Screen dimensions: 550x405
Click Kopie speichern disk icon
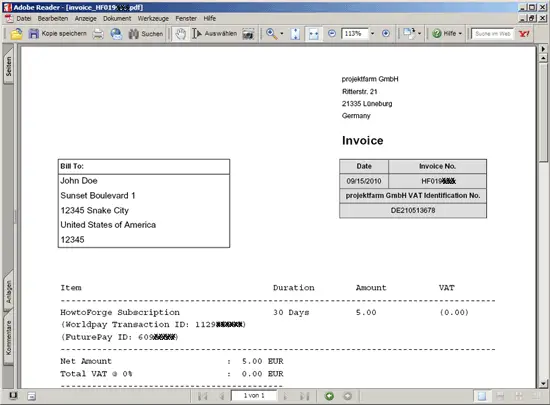[x=34, y=34]
